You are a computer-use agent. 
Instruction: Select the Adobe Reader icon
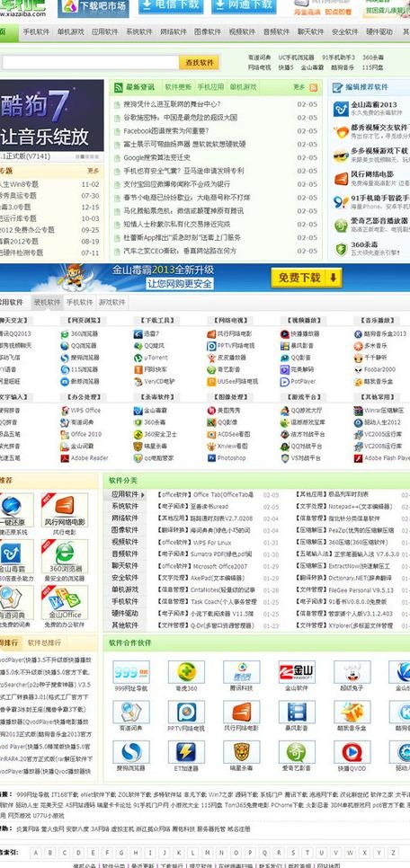[65, 457]
